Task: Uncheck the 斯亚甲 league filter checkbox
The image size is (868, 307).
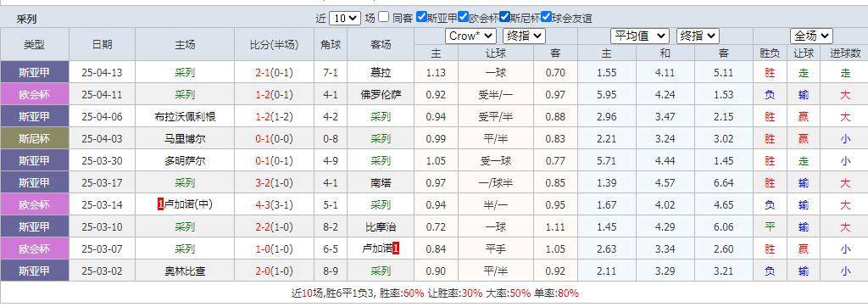Action: 421,17
